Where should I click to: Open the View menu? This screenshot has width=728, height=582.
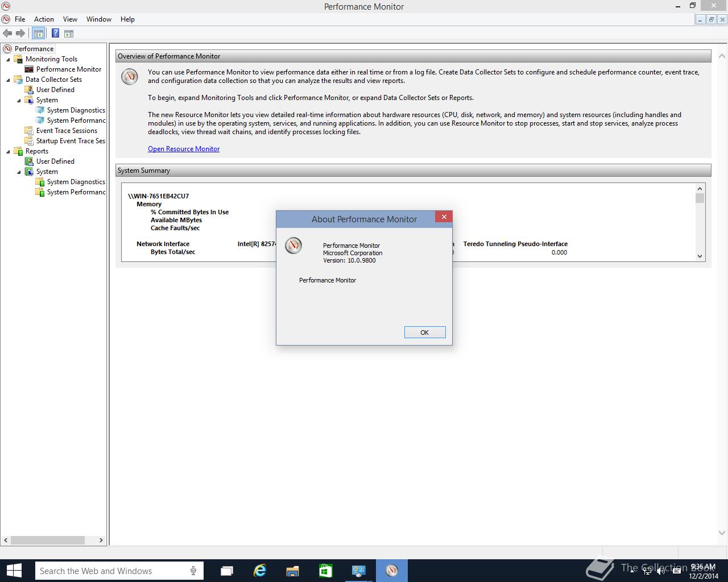(x=70, y=19)
